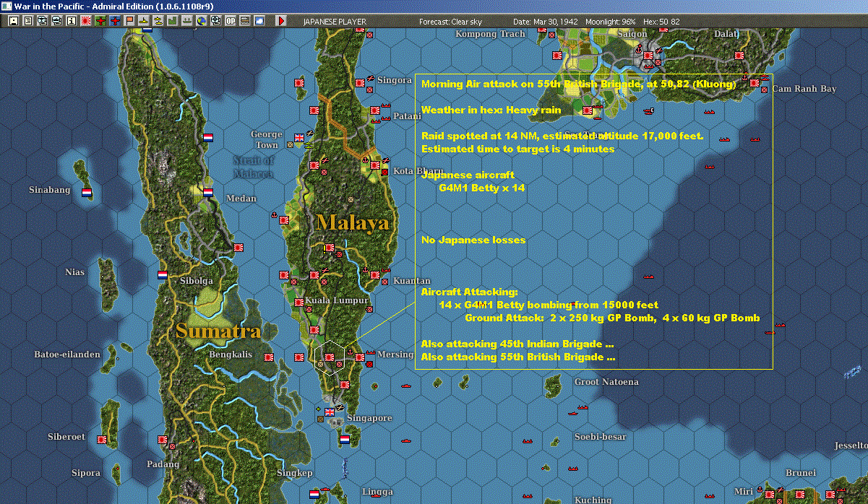Click 'Also attacking 45th Indian Brigade' line

pos(517,344)
